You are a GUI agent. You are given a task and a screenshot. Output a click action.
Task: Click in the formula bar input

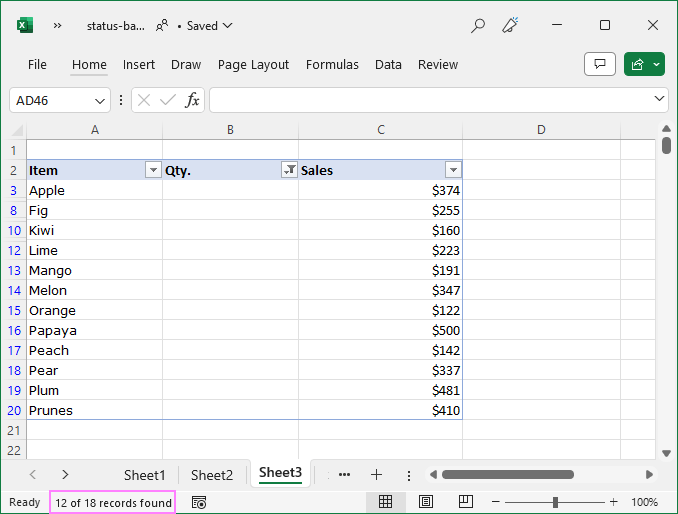point(430,100)
